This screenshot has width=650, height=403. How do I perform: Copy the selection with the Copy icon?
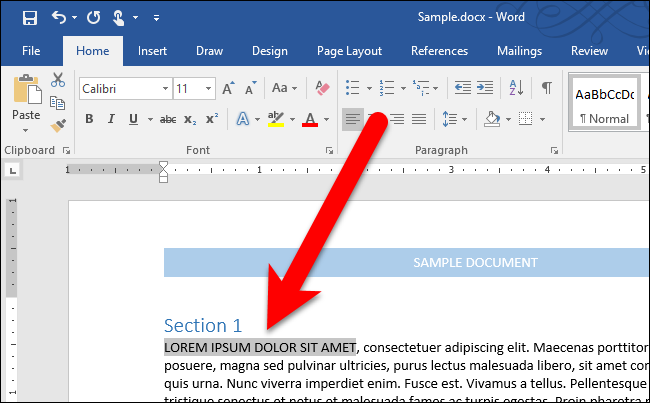[x=58, y=103]
